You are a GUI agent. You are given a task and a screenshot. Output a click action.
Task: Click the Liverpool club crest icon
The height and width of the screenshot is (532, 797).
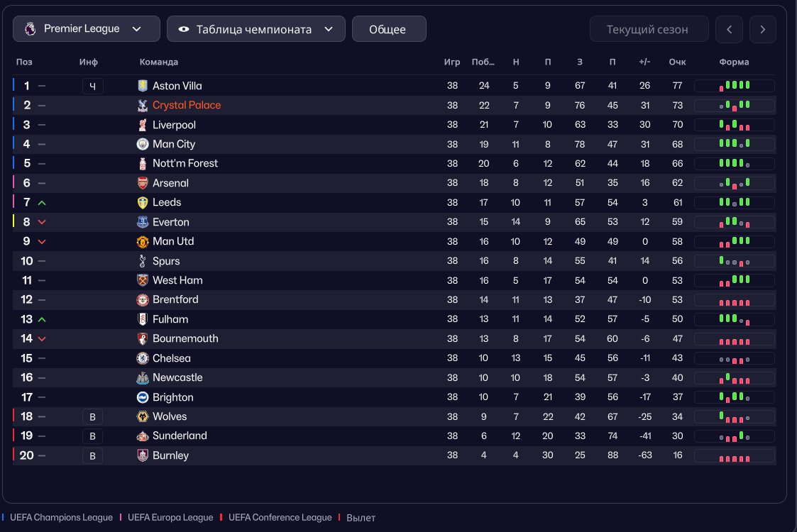(x=143, y=125)
